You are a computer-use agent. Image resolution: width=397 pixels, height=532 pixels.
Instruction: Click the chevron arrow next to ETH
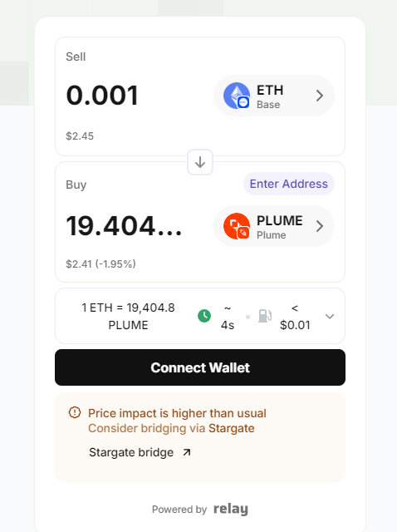click(320, 96)
